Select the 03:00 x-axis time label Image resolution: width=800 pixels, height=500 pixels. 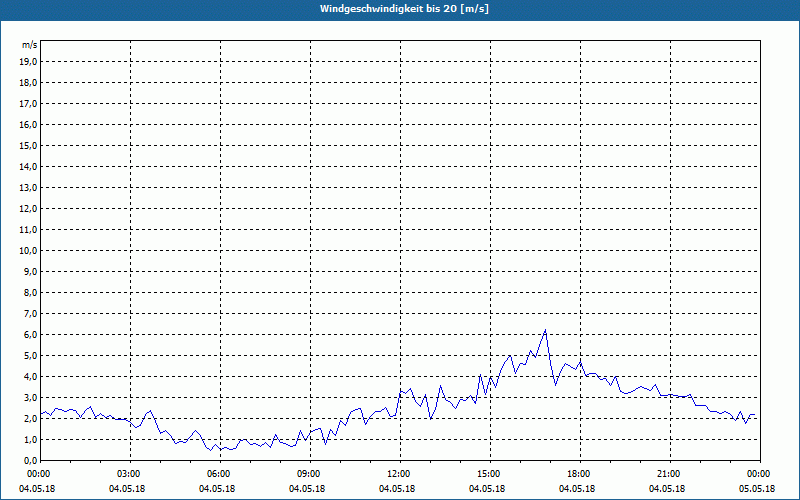127,474
